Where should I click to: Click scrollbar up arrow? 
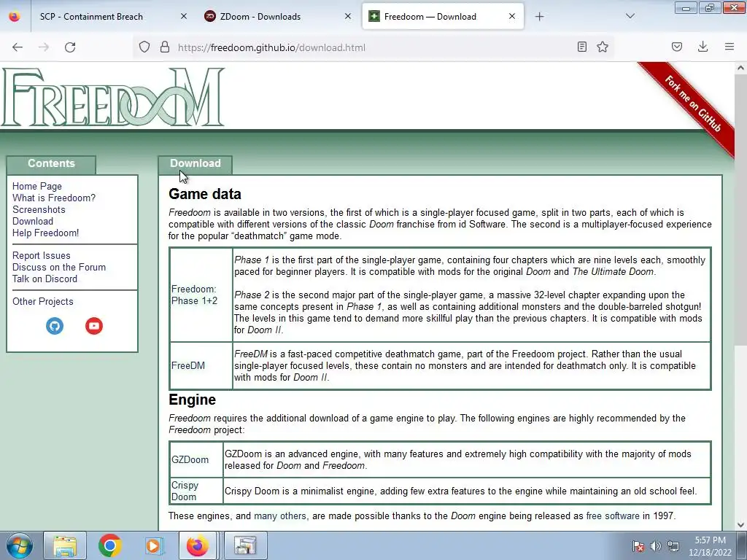point(740,68)
